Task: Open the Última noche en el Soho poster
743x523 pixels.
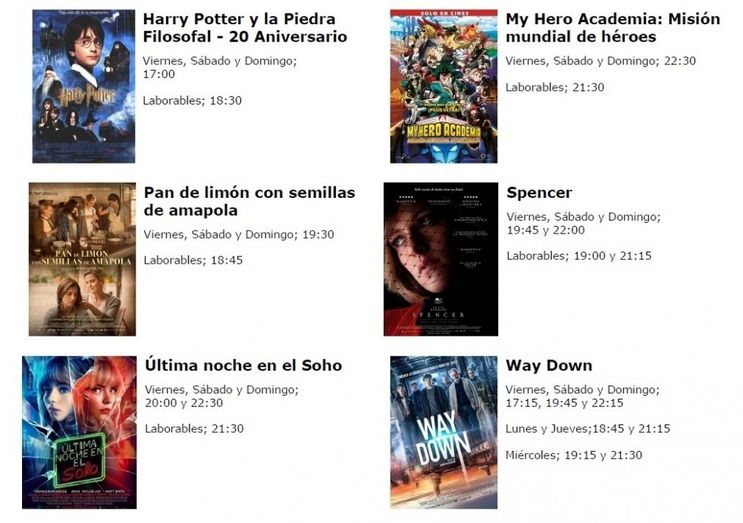Action: point(79,433)
